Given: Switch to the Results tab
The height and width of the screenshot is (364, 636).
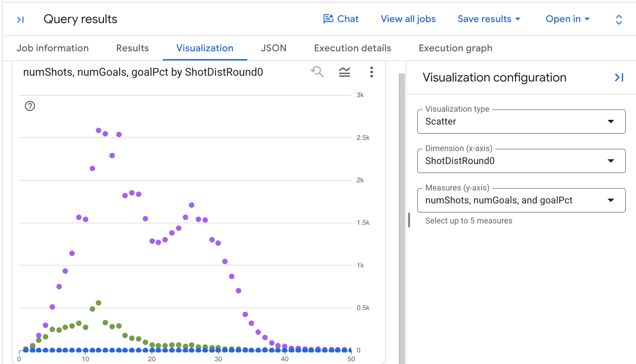Looking at the screenshot, I should [132, 48].
